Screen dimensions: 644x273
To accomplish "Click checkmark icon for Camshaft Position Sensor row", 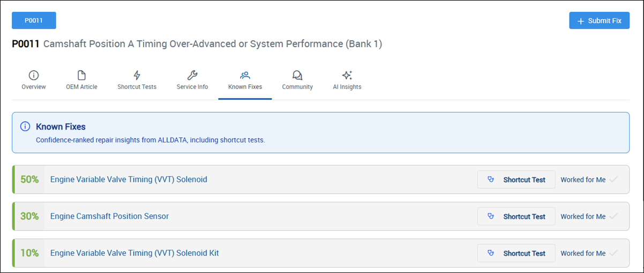I will coord(614,216).
